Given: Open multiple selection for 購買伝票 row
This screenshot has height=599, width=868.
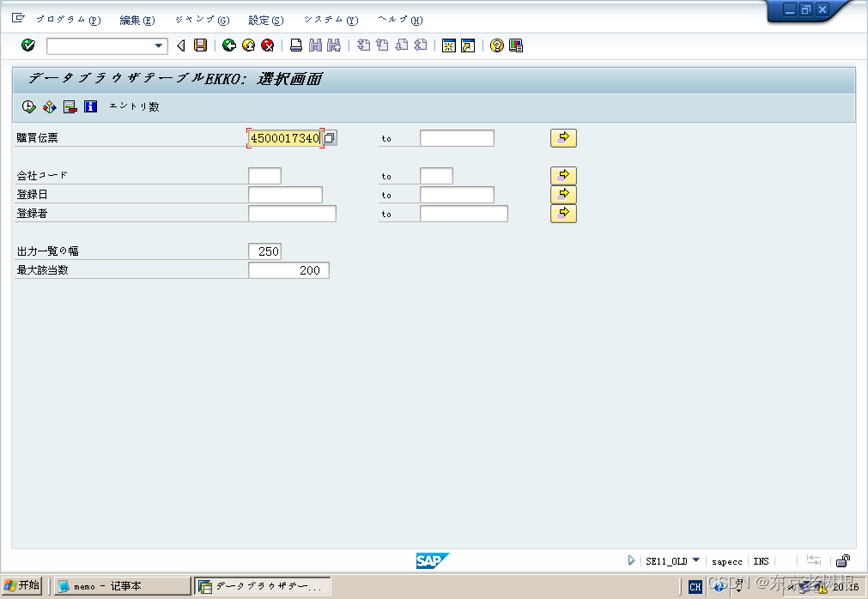Looking at the screenshot, I should (x=563, y=137).
